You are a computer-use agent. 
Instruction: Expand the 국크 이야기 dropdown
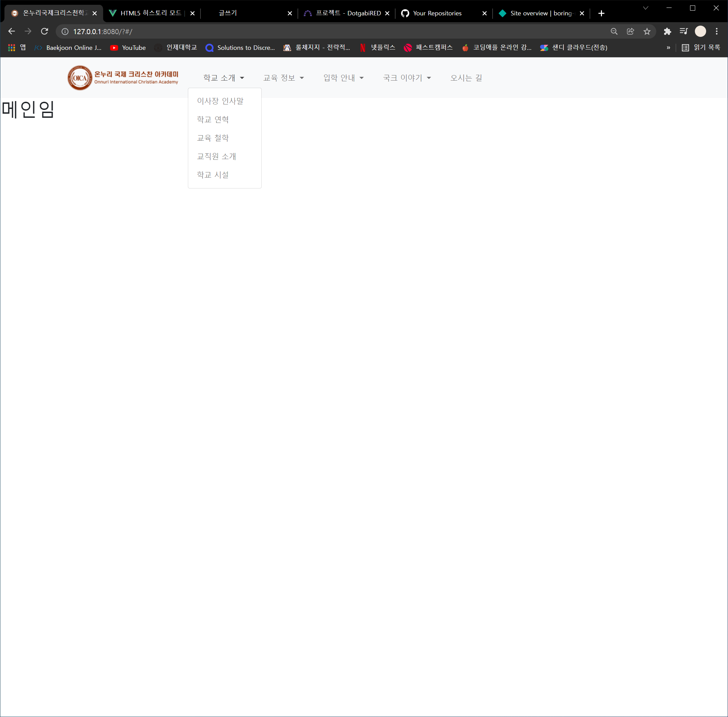point(407,78)
